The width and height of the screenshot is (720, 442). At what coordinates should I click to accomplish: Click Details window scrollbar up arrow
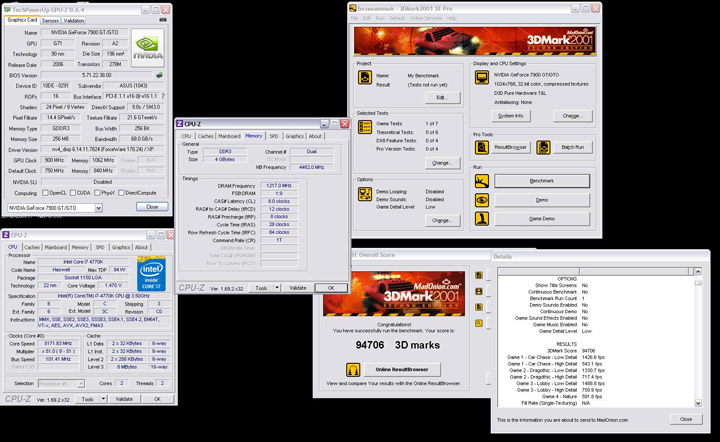[698, 272]
